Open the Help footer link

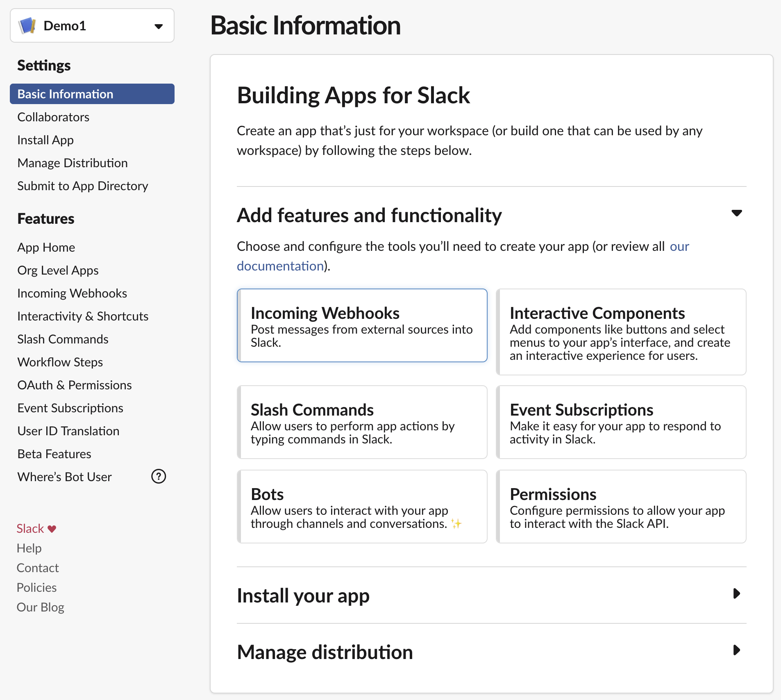29,548
